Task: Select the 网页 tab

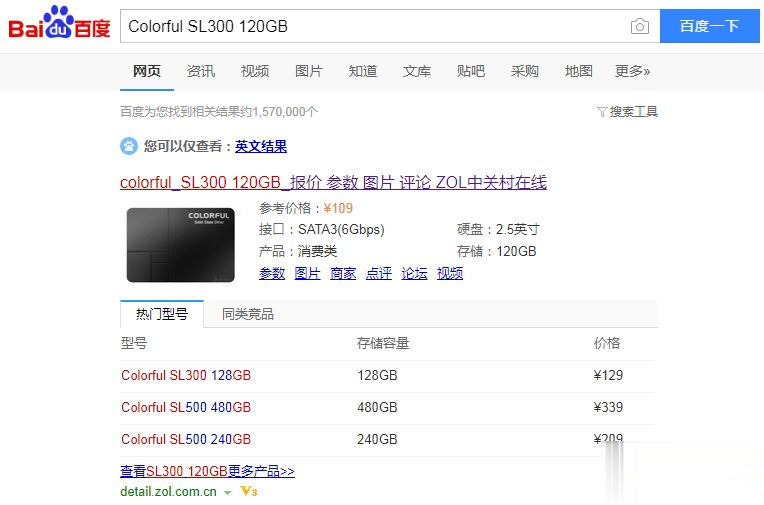Action: [147, 71]
